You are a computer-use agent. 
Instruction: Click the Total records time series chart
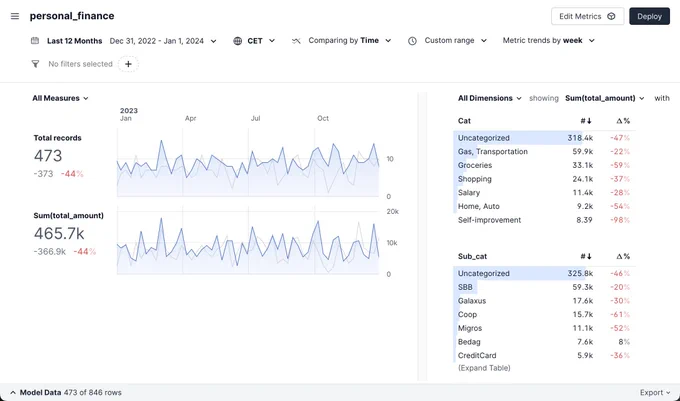(248, 163)
